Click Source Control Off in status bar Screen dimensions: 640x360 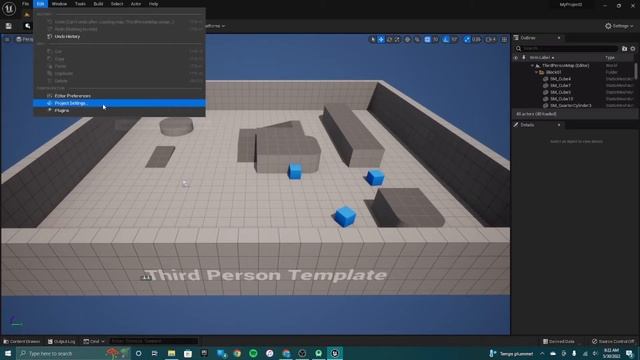click(613, 341)
